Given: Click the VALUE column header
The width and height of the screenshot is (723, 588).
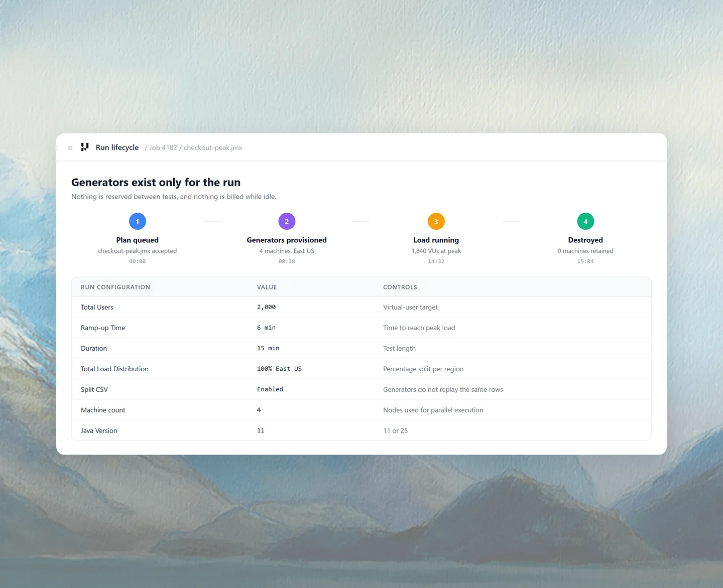Looking at the screenshot, I should tap(267, 287).
